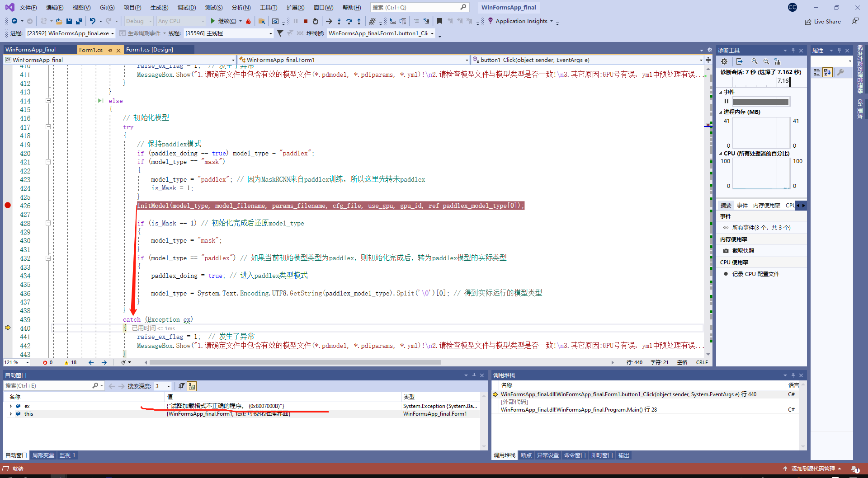Pause event collection in the 事件 section
The width and height of the screenshot is (868, 478).
point(726,101)
